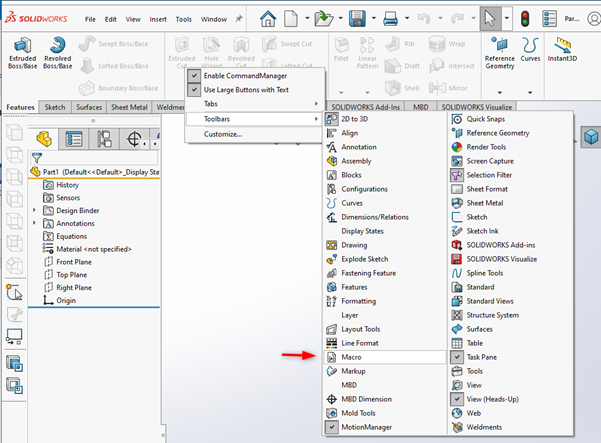This screenshot has width=601, height=443.
Task: Open the Print dropdown arrow
Action: [x=407, y=18]
